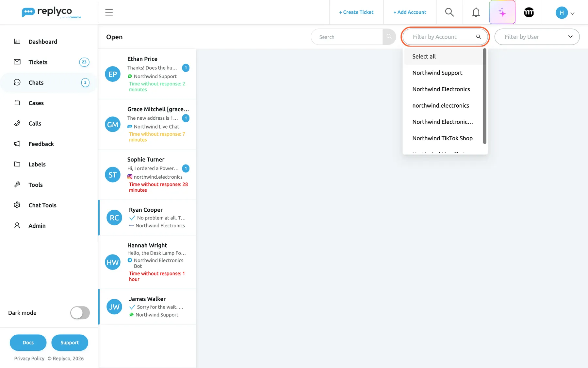Screen dimensions: 588x368
Task: Open Grace Mitchell chat conversation
Action: click(x=147, y=124)
